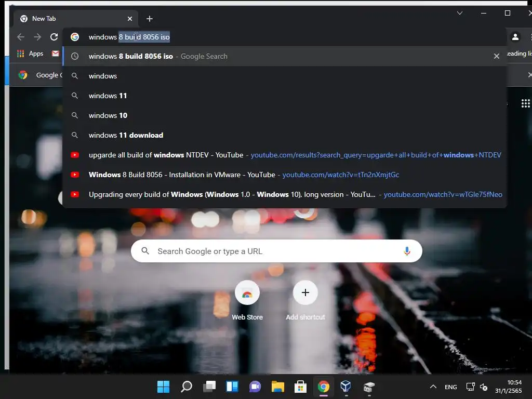The image size is (532, 399).
Task: Click ENG language indicator
Action: (451, 387)
